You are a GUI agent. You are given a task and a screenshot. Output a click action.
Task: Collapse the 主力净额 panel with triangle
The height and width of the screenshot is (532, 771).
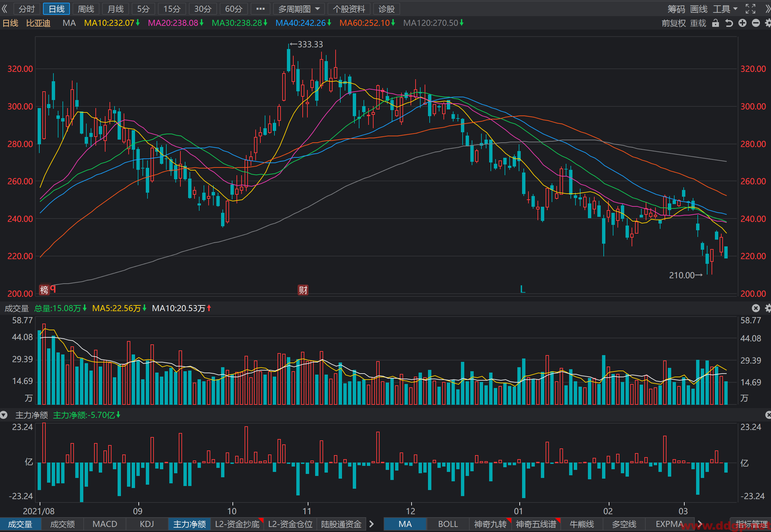(4, 415)
